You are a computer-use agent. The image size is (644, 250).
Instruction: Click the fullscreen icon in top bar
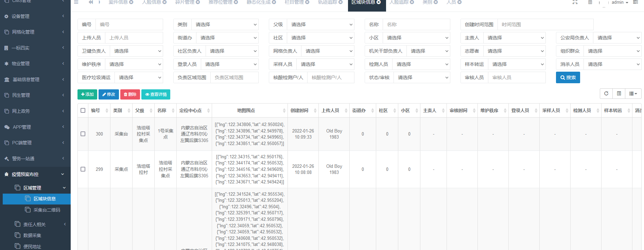(575, 2)
